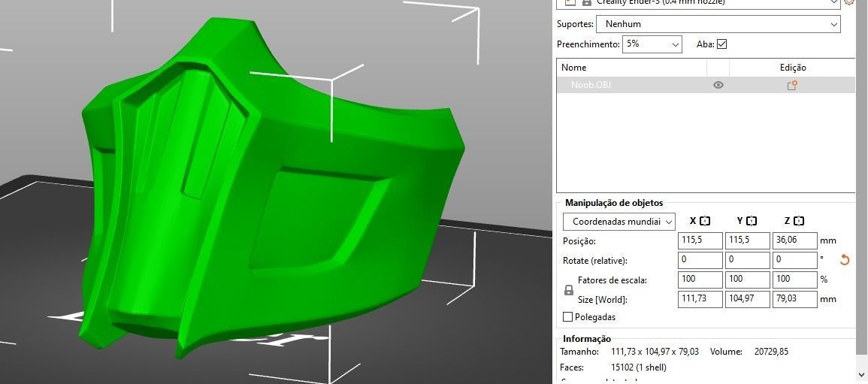Click the Size Y field 104,97

pos(747,299)
